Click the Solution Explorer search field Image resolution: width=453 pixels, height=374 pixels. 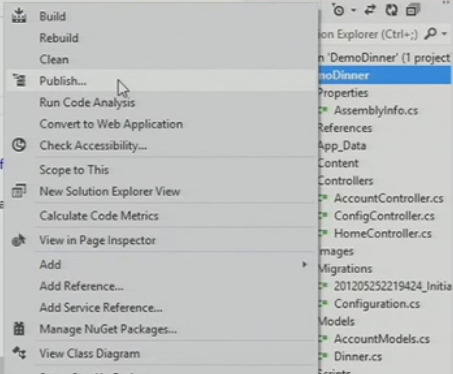(x=370, y=34)
